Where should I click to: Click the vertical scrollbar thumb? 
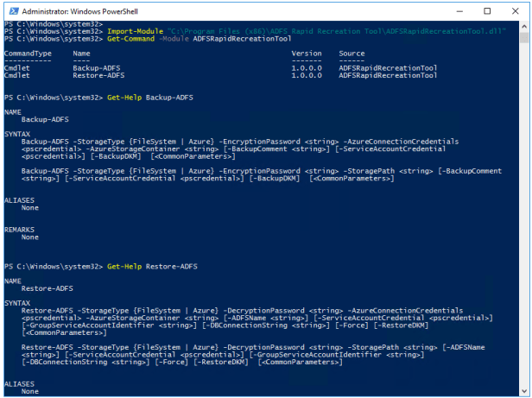524,38
